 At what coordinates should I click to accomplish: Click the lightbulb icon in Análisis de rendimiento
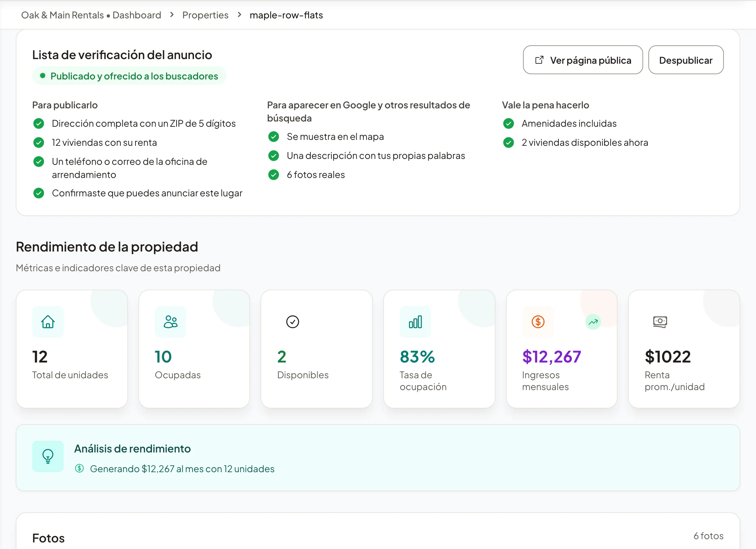(48, 456)
